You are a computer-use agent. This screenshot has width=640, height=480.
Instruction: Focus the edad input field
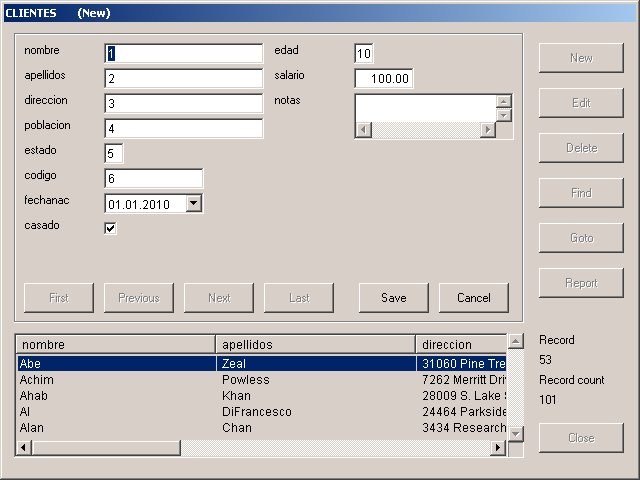(x=364, y=53)
